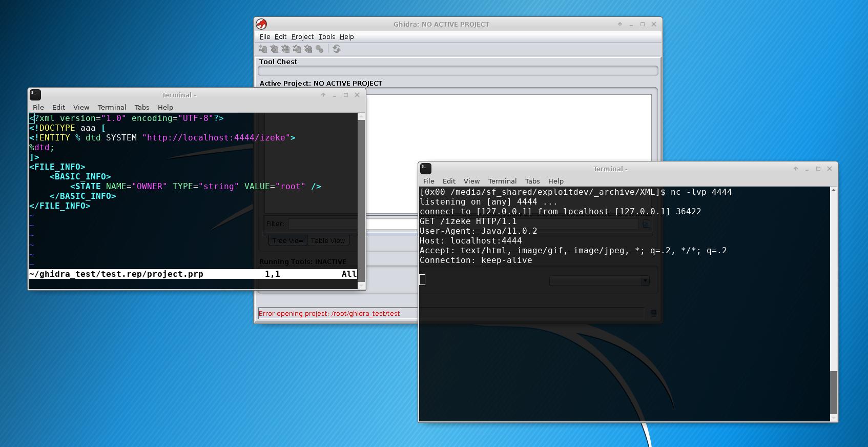Click the "Host: localhost:4444" line
The image size is (868, 447).
coord(471,240)
